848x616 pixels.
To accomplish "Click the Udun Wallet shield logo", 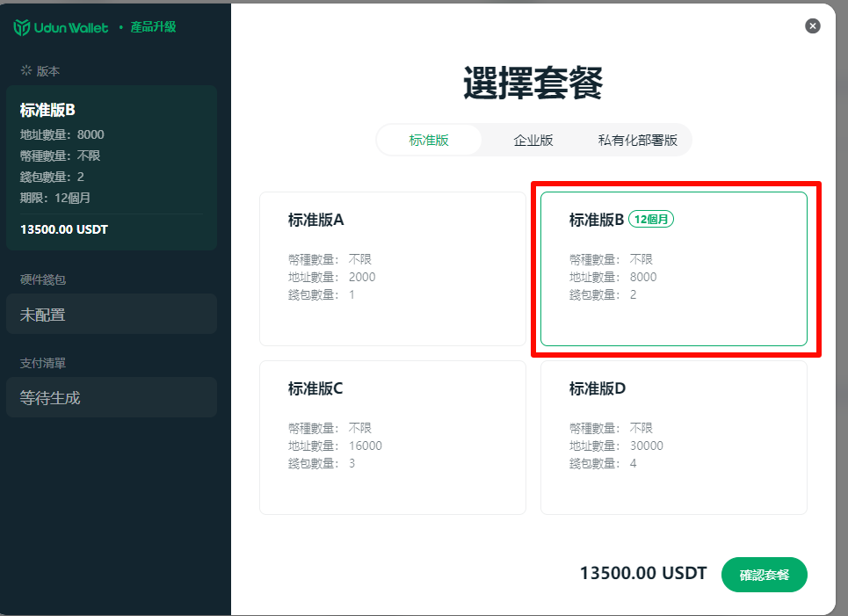I will coord(22,27).
